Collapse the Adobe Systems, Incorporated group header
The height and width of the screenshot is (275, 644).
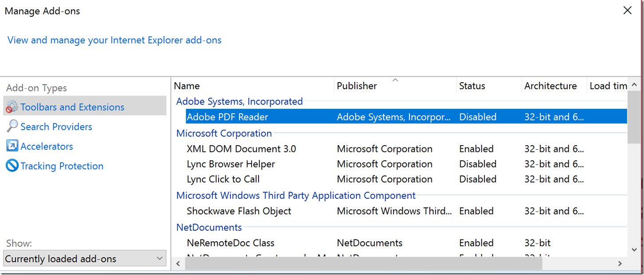point(240,101)
